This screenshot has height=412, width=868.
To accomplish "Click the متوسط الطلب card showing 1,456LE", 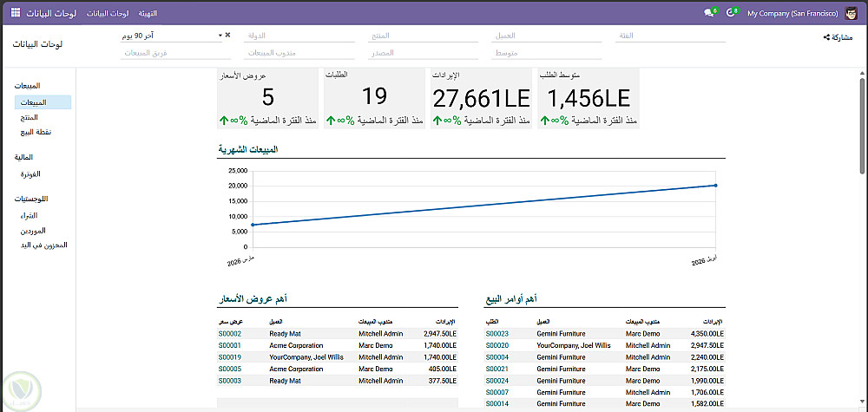I will pyautogui.click(x=589, y=98).
